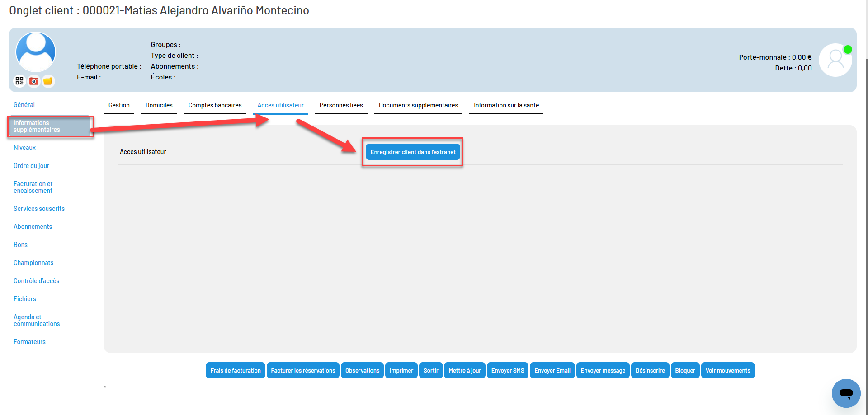The height and width of the screenshot is (415, 868).
Task: Open the Information sur la santé tab
Action: pyautogui.click(x=506, y=105)
